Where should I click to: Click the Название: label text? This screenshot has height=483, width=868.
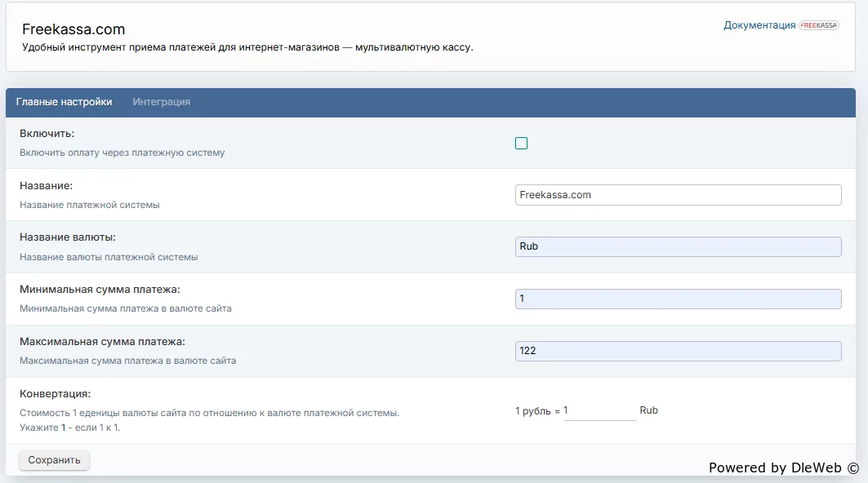47,186
